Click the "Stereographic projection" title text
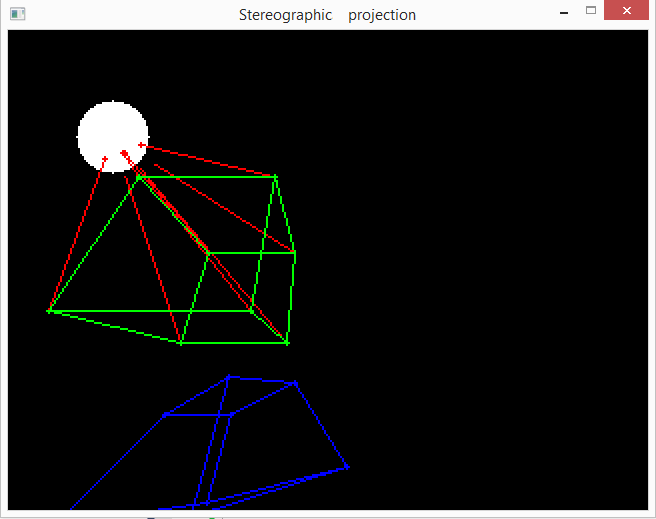Image resolution: width=656 pixels, height=519 pixels. coord(327,15)
